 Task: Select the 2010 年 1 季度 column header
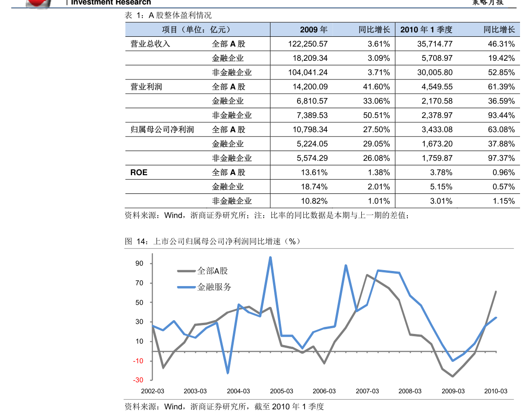[x=426, y=30]
